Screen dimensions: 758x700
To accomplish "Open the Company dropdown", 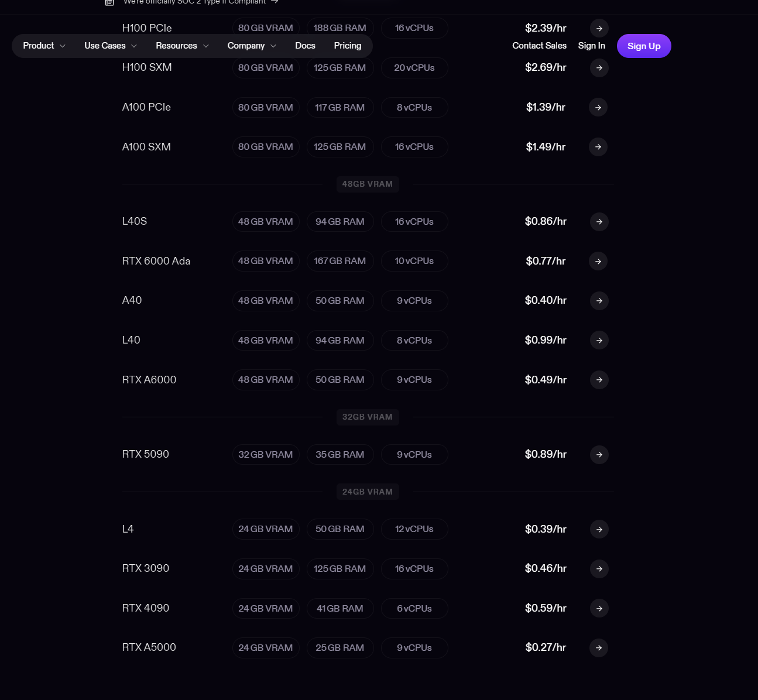I will tap(252, 46).
